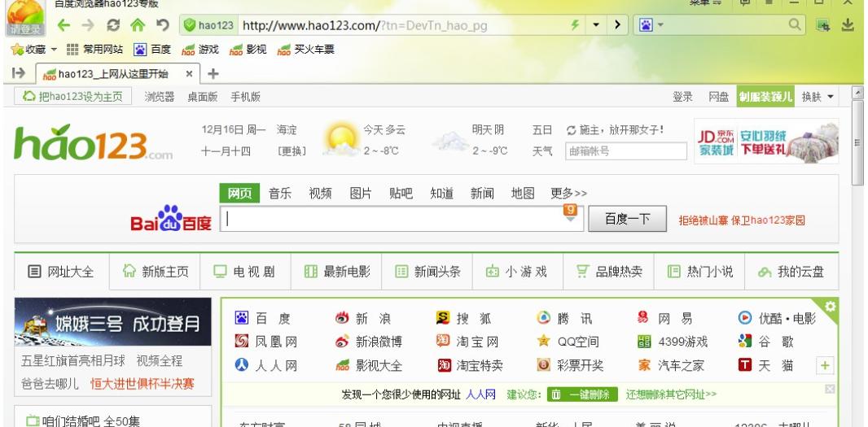Open the downloads icon
868x427 pixels.
tap(848, 25)
